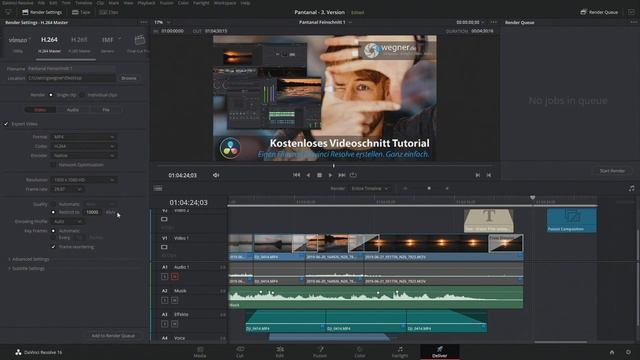
Task: Set mark in point icon
Action: pos(478,175)
